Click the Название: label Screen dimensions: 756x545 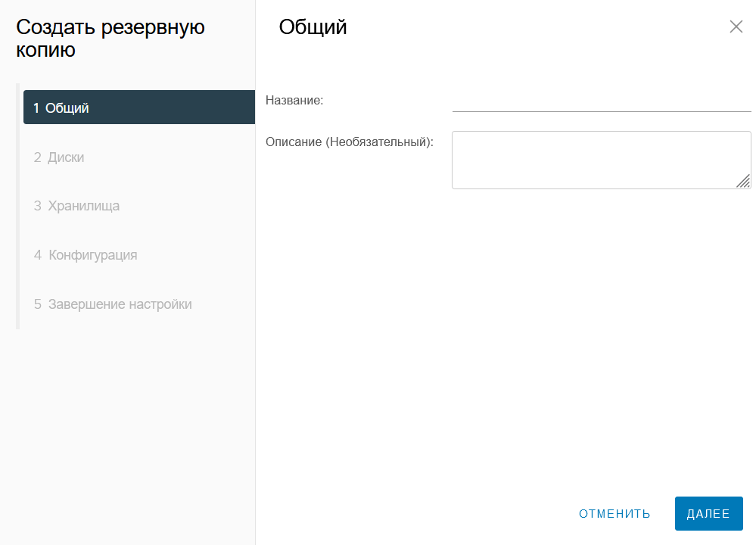click(x=294, y=101)
